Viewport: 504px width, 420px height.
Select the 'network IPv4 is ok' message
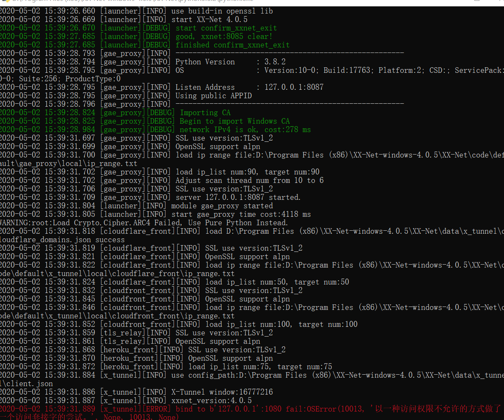click(237, 129)
